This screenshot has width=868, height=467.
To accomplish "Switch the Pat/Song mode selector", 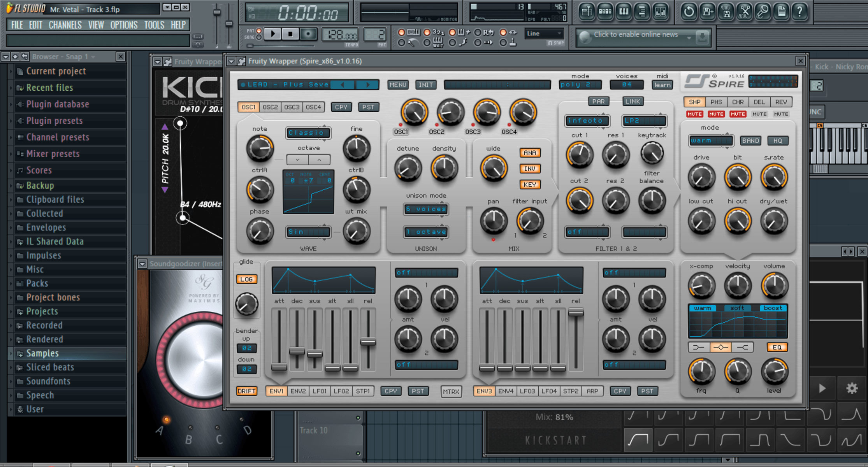I will coord(258,34).
